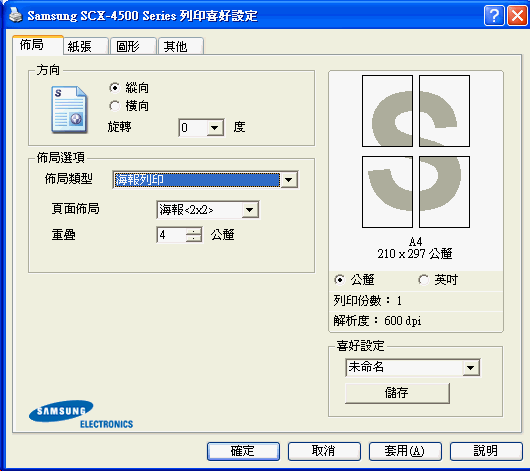The image size is (530, 471).
Task: Decrease the 重疊 overlap value with down arrow
Action: coord(194,238)
